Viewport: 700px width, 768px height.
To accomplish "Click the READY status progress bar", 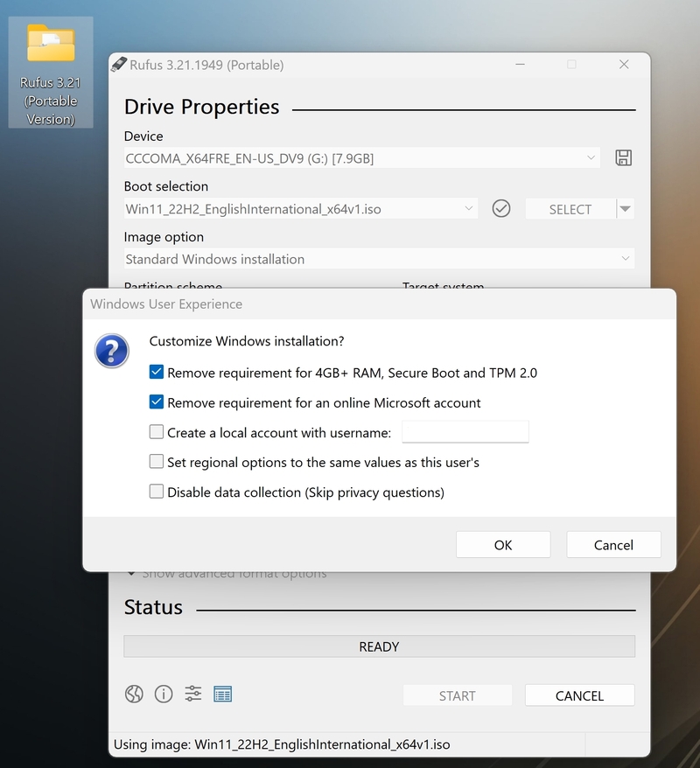I will tap(379, 646).
